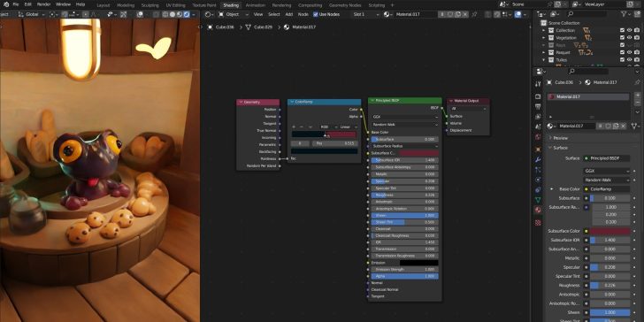Adjust the Roughness slider in BSDF node
Screen dimensions: 644x322
click(x=404, y=195)
